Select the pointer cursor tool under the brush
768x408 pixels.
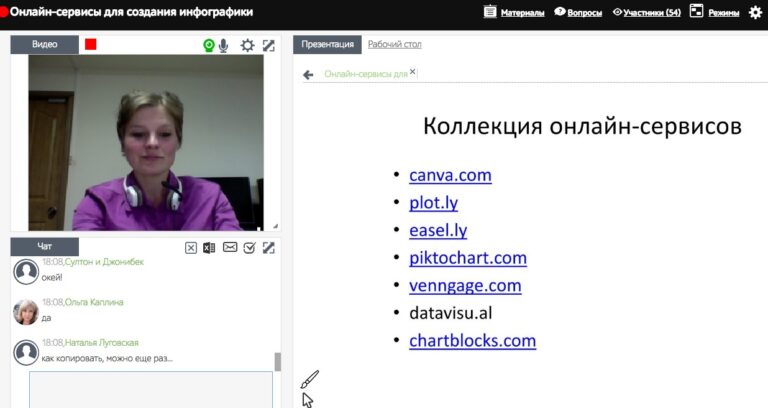tap(308, 400)
